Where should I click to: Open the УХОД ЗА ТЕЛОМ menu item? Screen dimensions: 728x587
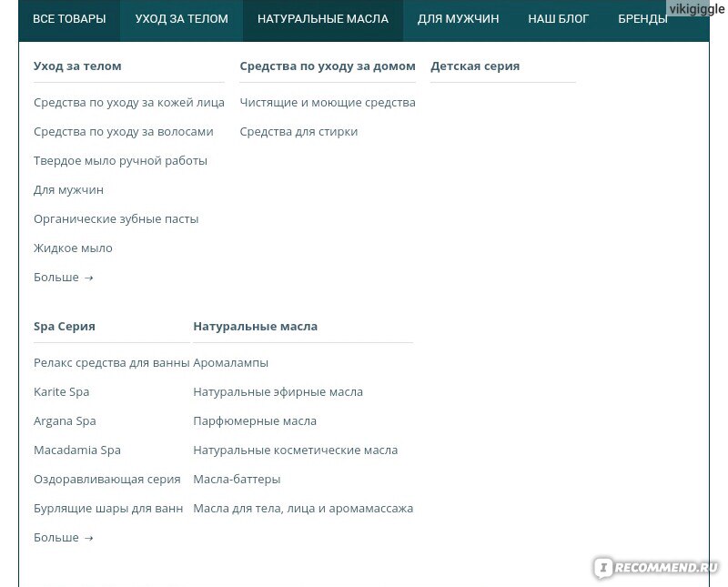pos(181,19)
